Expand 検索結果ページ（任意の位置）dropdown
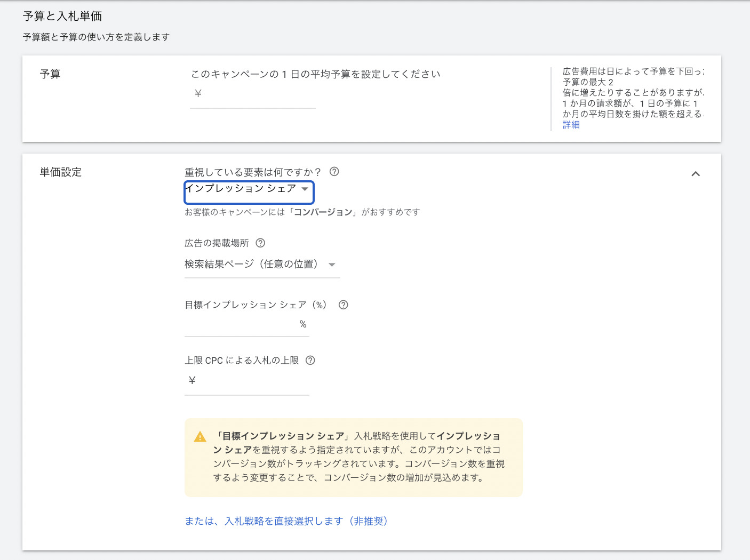The image size is (750, 560). coord(261,265)
